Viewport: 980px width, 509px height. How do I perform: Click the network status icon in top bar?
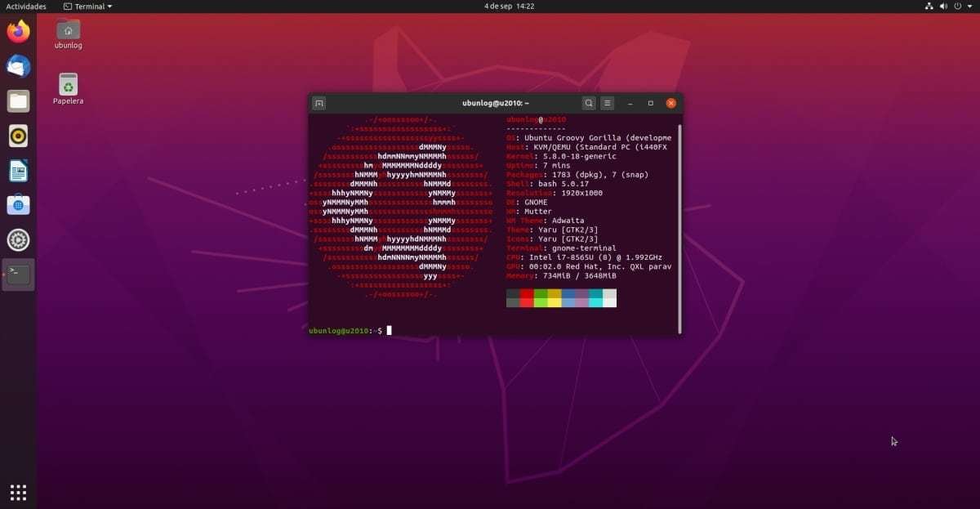929,6
